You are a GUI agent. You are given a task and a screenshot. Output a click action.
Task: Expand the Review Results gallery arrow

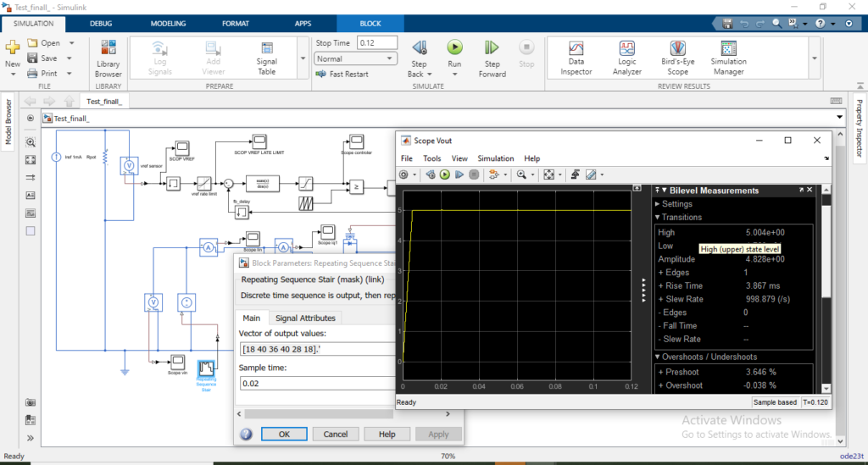[815, 58]
